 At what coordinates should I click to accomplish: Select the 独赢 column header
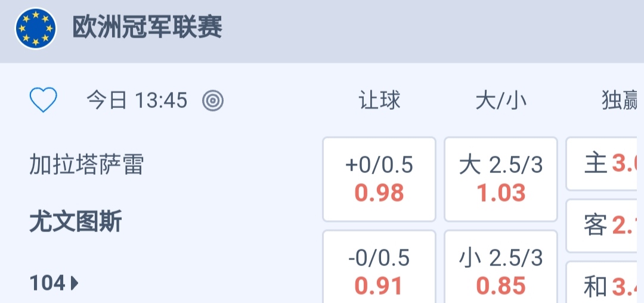pos(620,100)
